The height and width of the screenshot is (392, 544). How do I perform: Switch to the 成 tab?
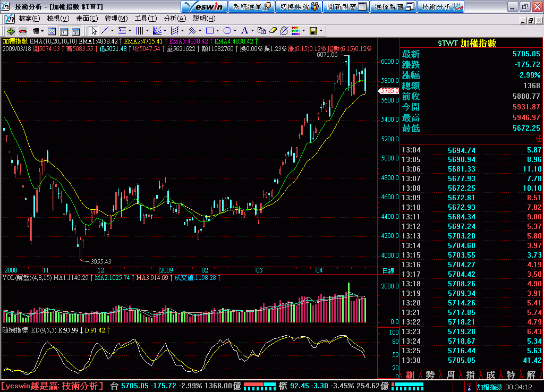[x=490, y=374]
